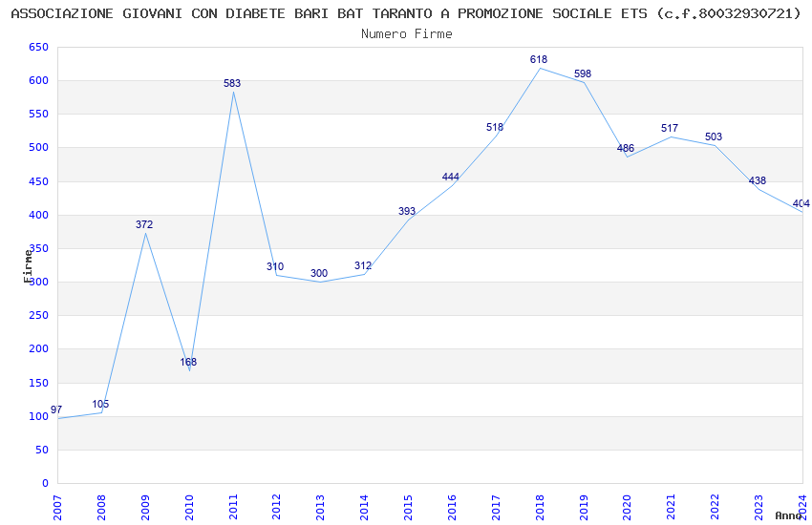Click the y-axis value 650
The image size is (812, 525).
click(x=39, y=47)
